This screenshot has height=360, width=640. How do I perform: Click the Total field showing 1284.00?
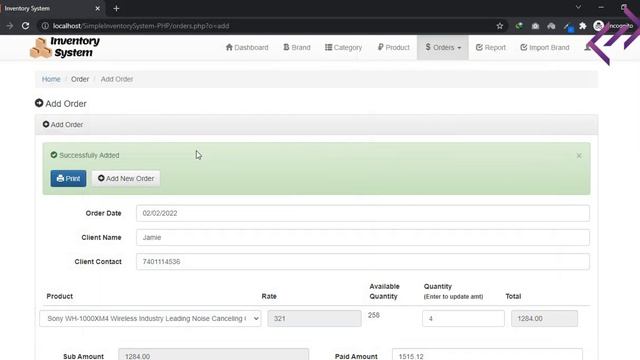(x=544, y=318)
